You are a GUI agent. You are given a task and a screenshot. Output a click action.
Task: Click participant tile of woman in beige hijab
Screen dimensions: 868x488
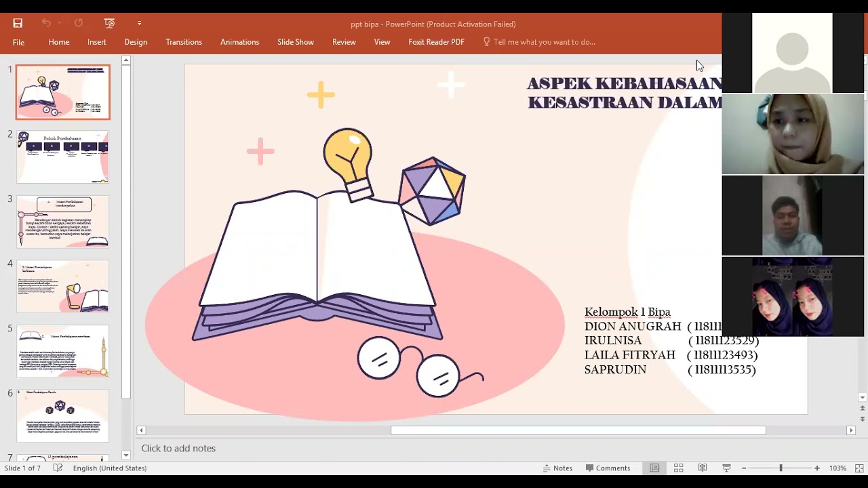pos(793,134)
